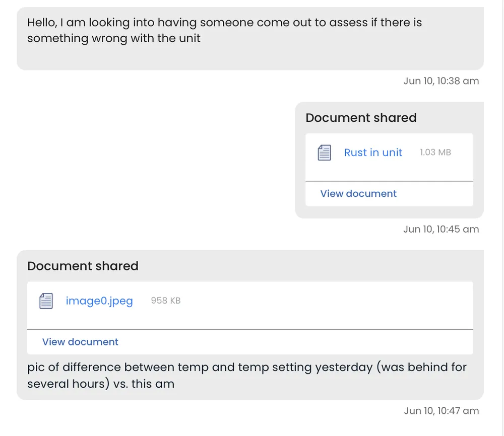
Task: View document for the image0.jpeg attachment
Action: tap(80, 342)
